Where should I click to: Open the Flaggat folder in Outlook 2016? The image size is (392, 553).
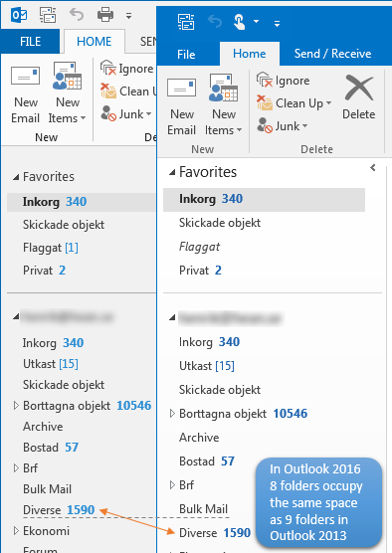click(x=199, y=247)
